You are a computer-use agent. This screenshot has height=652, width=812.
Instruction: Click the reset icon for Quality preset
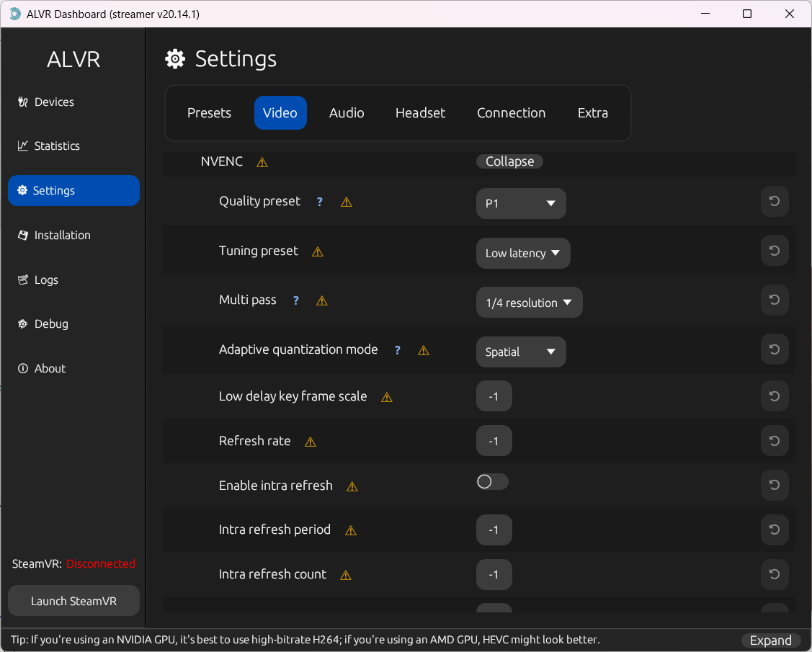pos(775,202)
